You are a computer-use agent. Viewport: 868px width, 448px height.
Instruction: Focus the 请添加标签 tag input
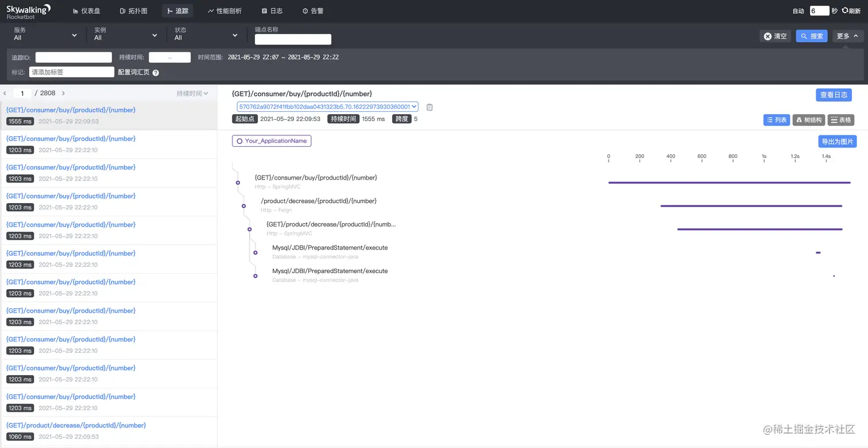coord(72,72)
